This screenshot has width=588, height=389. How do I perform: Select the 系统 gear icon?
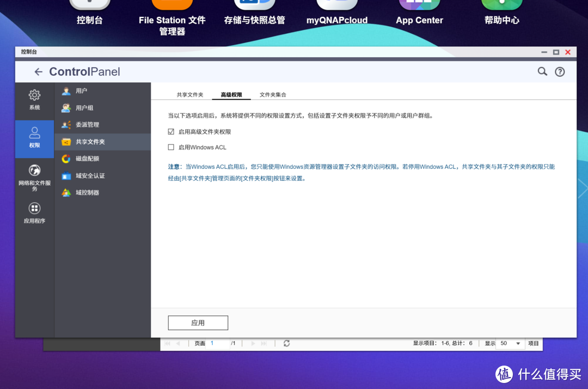click(34, 95)
